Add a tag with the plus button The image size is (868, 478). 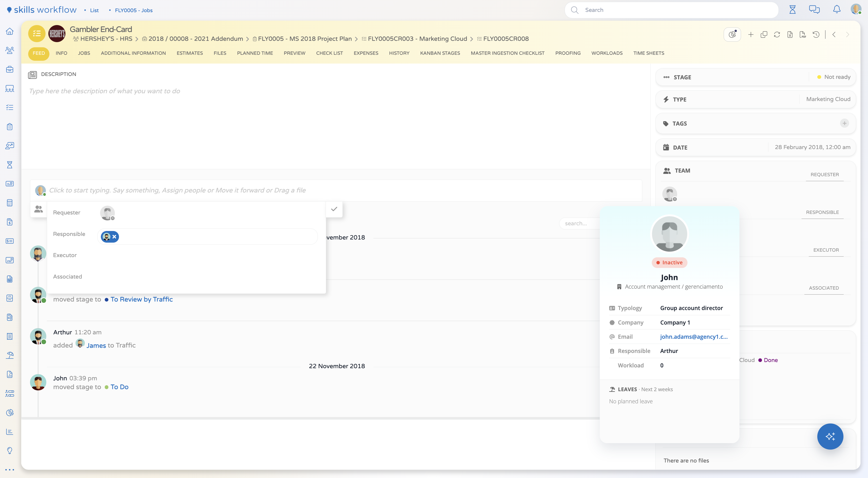click(x=844, y=123)
